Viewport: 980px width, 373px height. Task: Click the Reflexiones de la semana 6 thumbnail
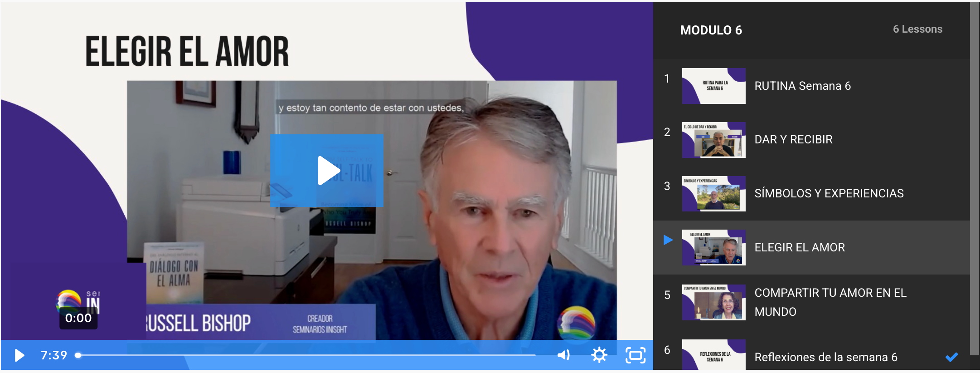pos(714,355)
